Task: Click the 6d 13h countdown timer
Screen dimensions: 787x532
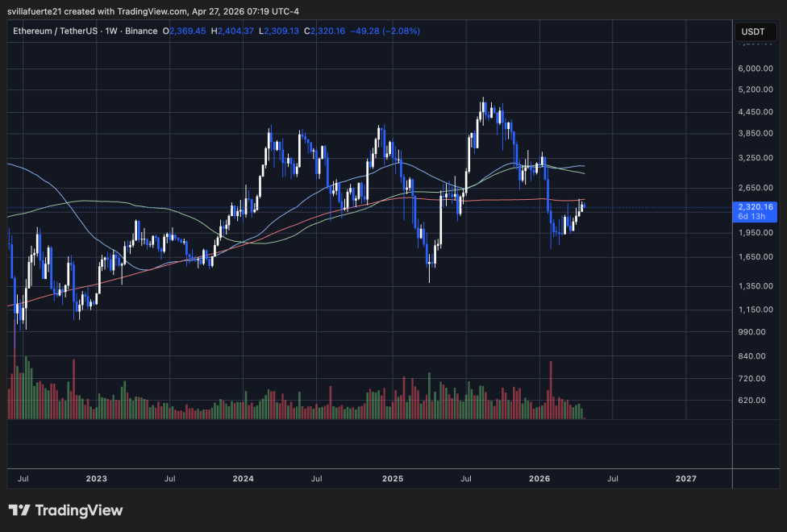Action: pos(752,216)
